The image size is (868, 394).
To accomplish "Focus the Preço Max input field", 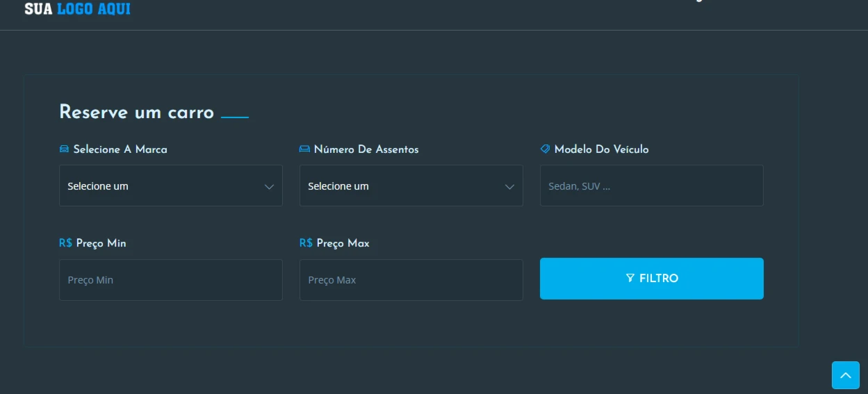I will pos(411,280).
